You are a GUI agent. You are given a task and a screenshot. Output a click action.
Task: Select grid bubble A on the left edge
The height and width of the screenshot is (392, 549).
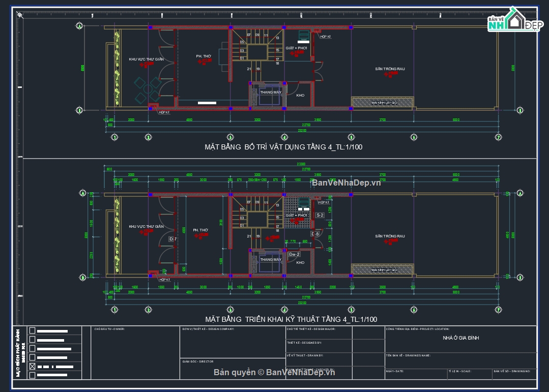(x=79, y=26)
